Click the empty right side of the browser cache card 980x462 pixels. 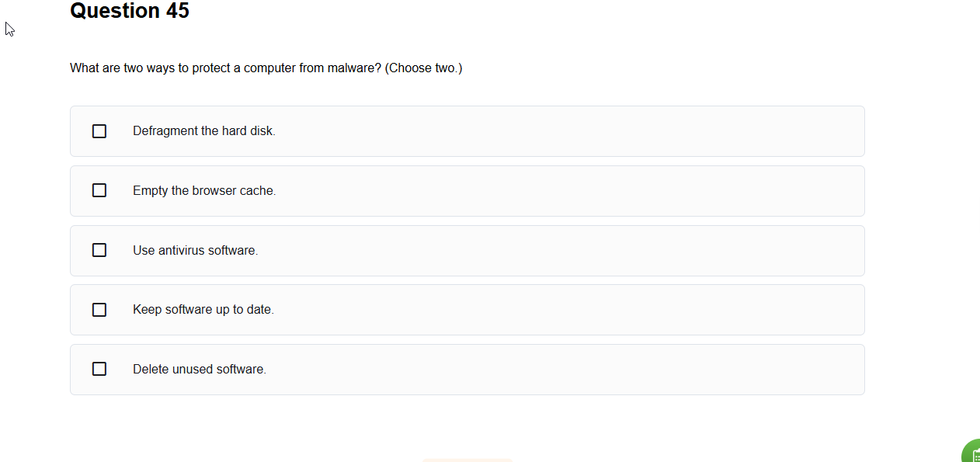tap(621, 191)
